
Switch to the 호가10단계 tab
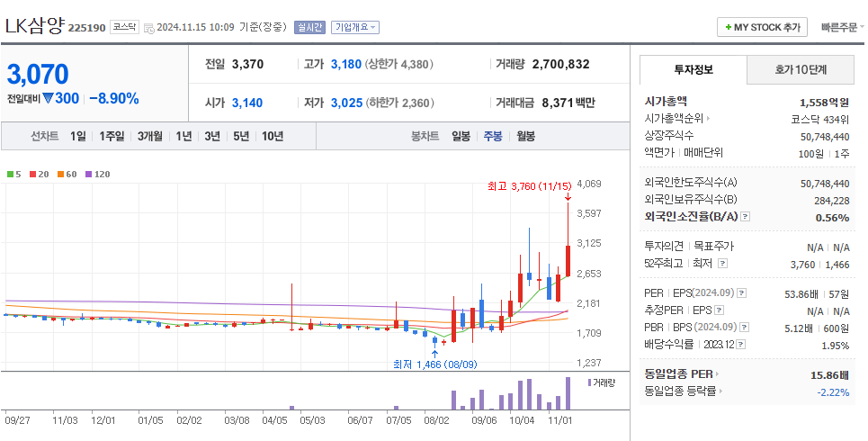click(x=801, y=70)
